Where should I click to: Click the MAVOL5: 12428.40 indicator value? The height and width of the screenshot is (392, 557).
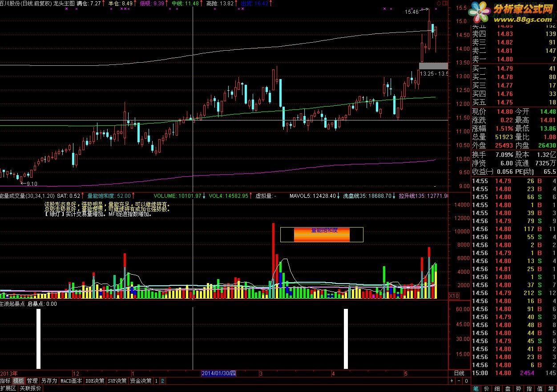coord(313,196)
